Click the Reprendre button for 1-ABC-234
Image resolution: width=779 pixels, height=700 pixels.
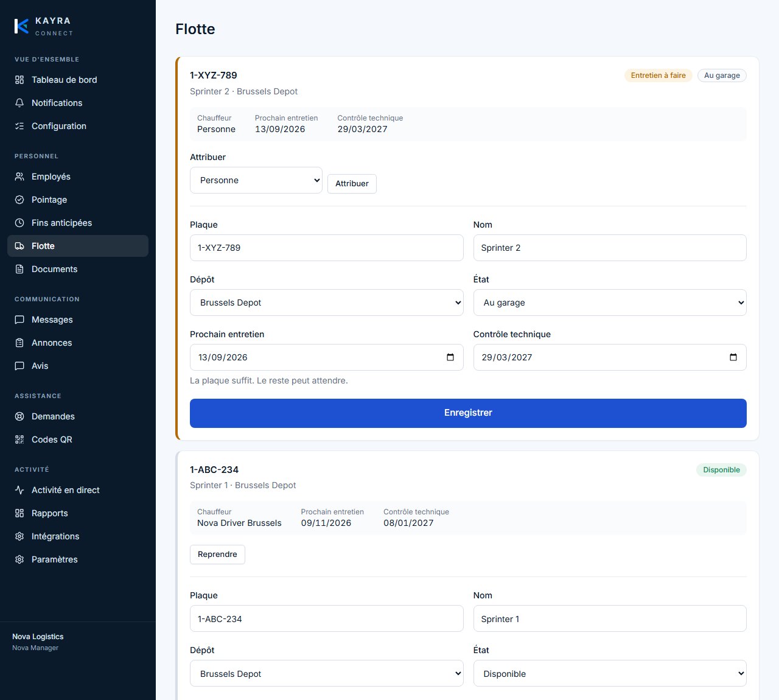(x=217, y=555)
